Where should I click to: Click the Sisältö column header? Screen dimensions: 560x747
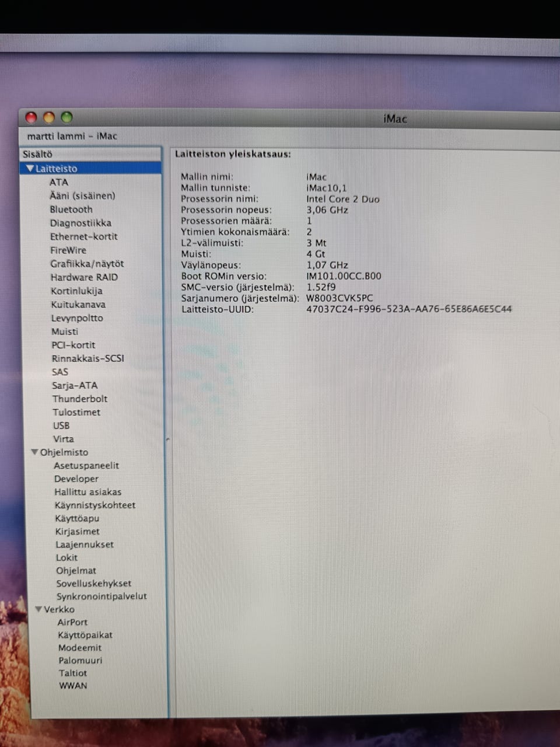90,155
